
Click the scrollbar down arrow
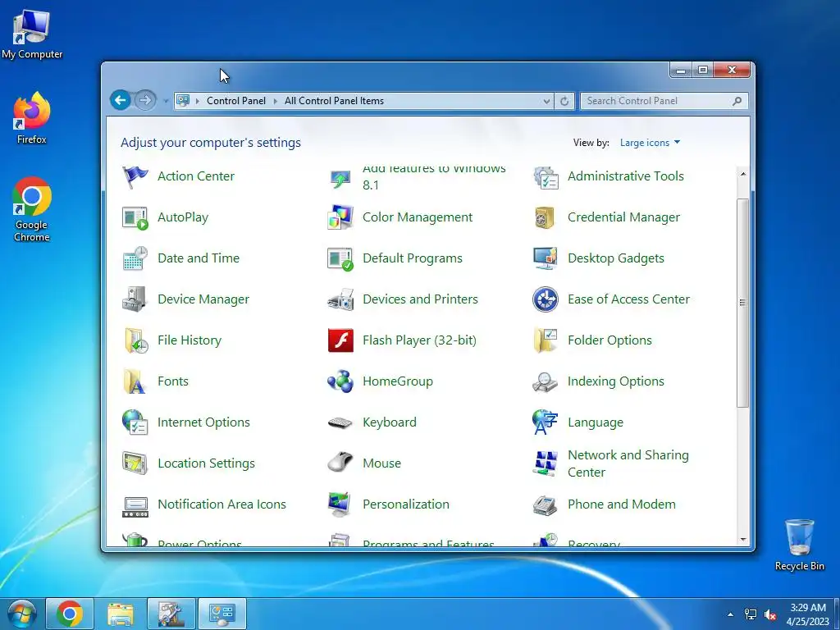pyautogui.click(x=742, y=540)
